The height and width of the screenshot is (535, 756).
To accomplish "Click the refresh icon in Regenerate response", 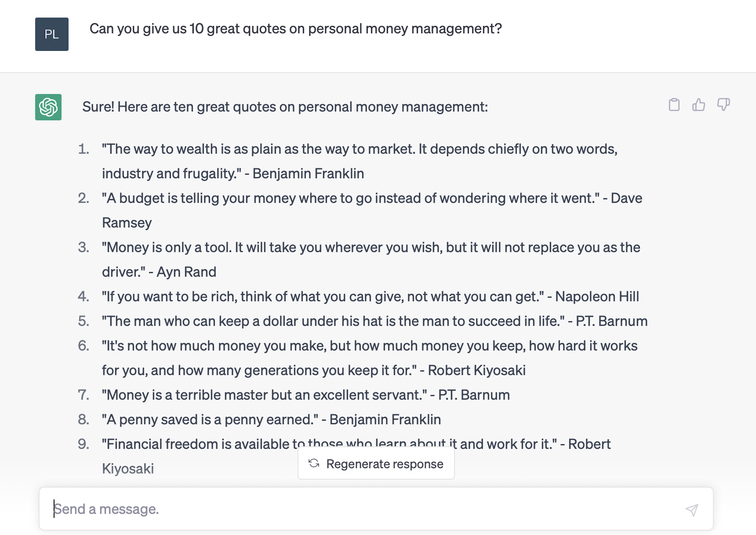I will pyautogui.click(x=314, y=463).
